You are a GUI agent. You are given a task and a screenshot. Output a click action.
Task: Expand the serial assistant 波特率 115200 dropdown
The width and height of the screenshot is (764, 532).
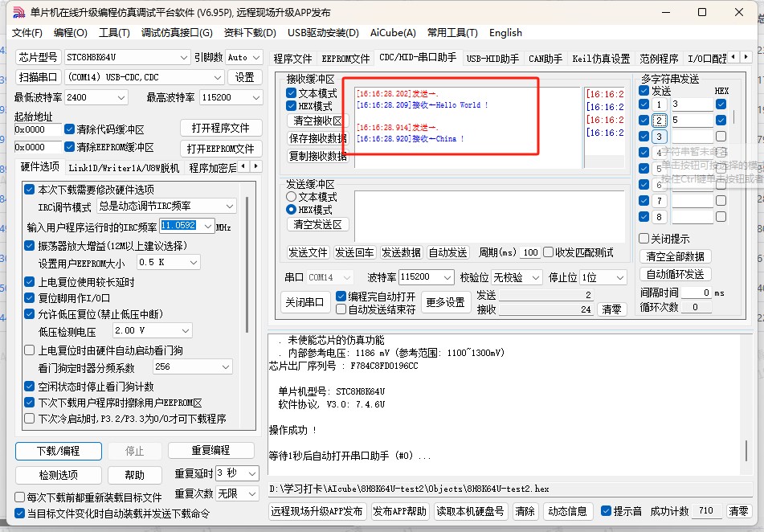447,277
